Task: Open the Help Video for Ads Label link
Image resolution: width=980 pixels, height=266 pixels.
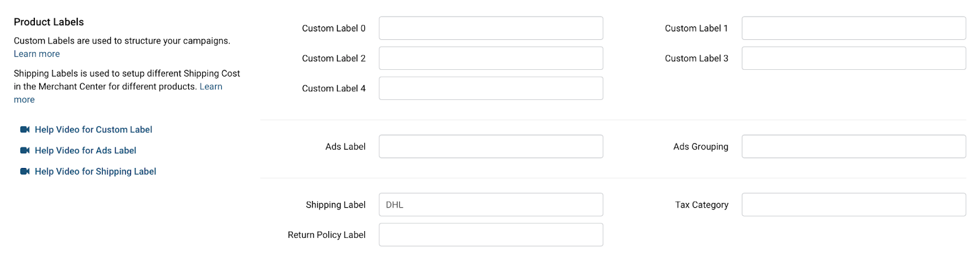Action: point(85,150)
